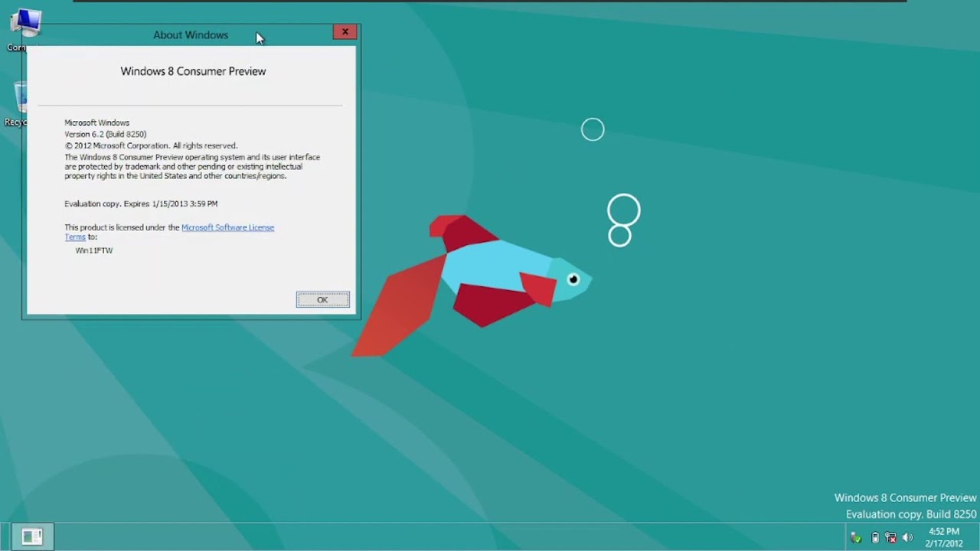Click the '© 2012 Microsoft Corporation' copyright line
The height and width of the screenshot is (551, 980).
[x=151, y=145]
